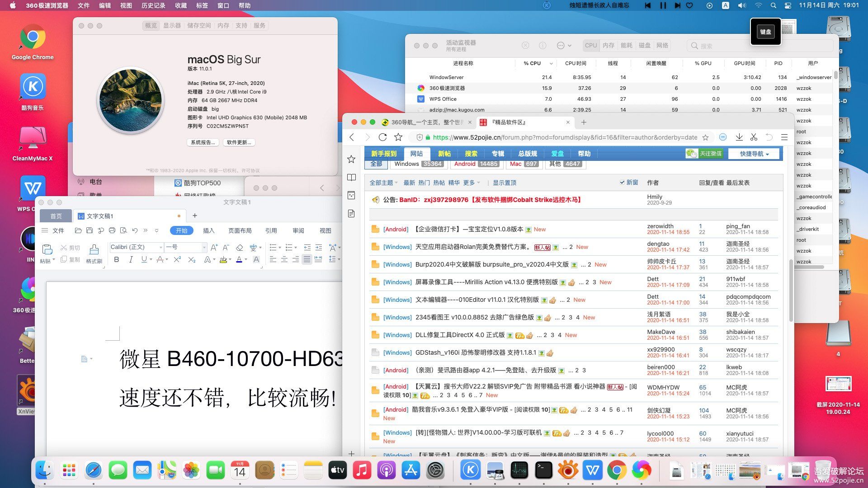Open new tab with plus in browser
The image size is (868, 488).
point(584,122)
